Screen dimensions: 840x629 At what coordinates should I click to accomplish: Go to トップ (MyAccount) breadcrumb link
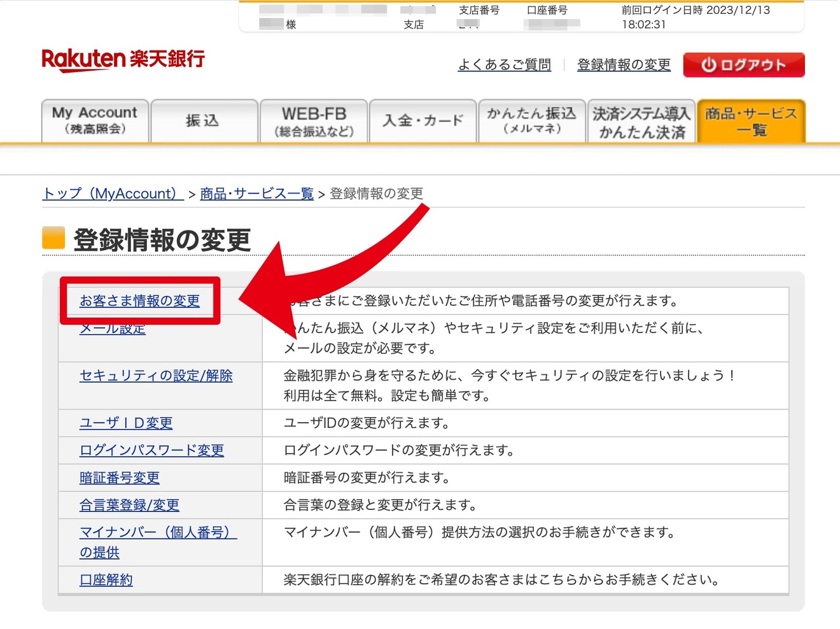(113, 194)
